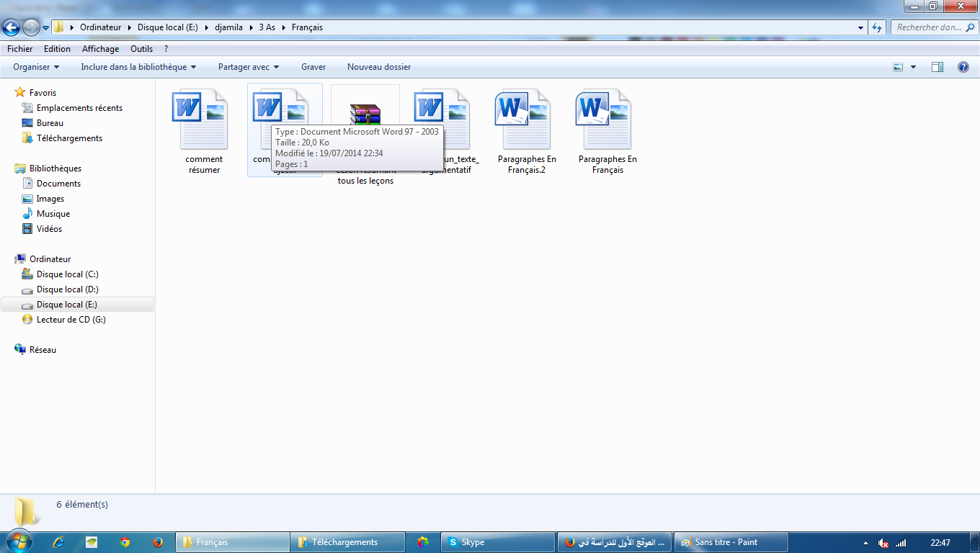
Task: Open the Outils menu
Action: point(141,49)
